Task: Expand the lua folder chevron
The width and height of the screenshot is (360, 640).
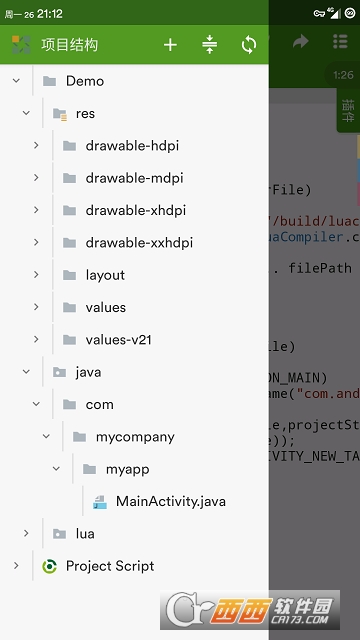Action: [x=26, y=533]
